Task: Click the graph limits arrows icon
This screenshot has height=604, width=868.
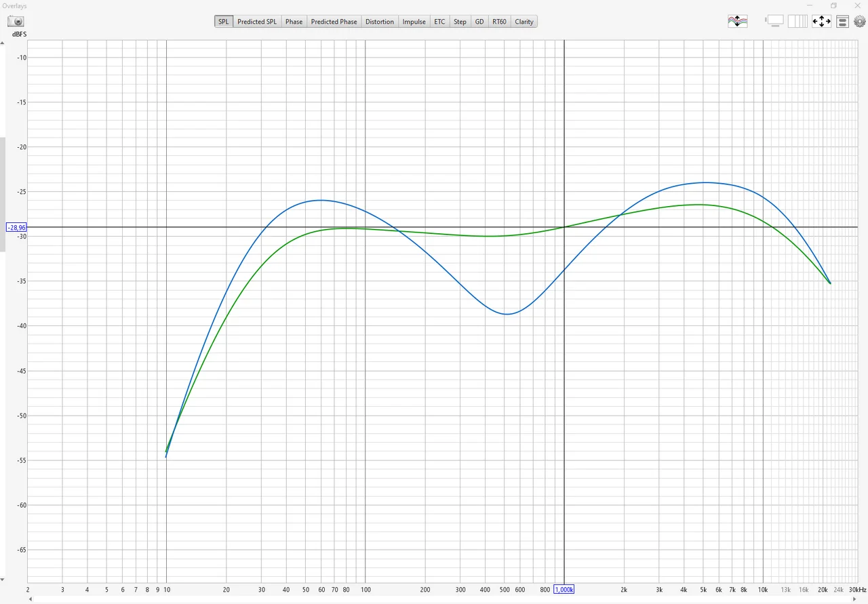Action: (x=821, y=22)
